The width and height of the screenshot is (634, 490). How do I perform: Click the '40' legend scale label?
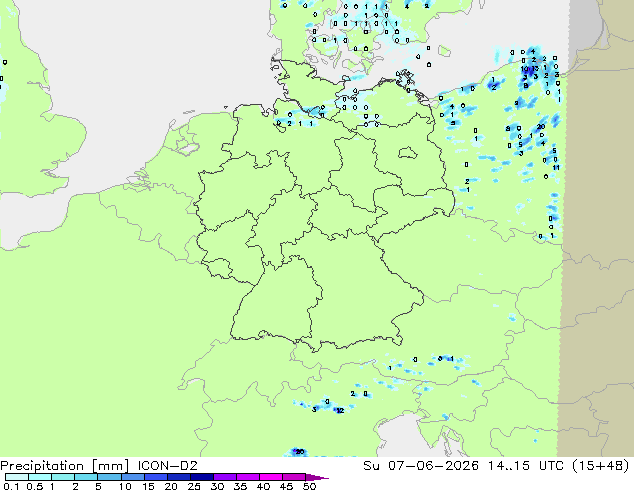click(263, 486)
